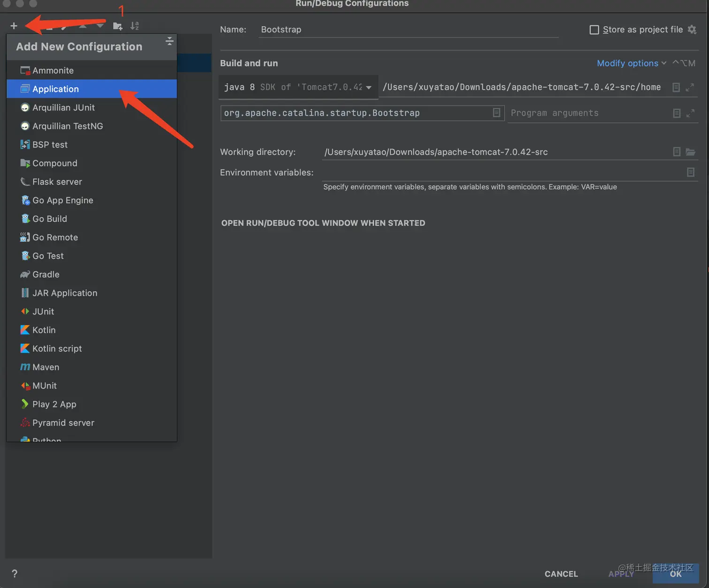Click the OK button
Image resolution: width=709 pixels, height=588 pixels.
click(x=676, y=574)
